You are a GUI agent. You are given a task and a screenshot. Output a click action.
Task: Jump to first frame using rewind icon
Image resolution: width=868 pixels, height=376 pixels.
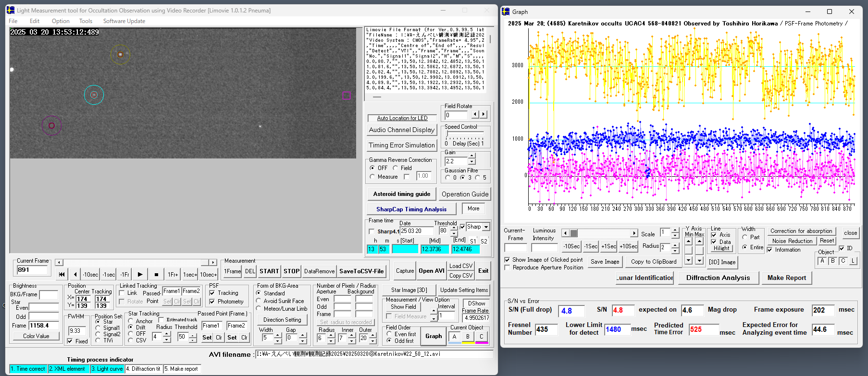click(x=62, y=275)
